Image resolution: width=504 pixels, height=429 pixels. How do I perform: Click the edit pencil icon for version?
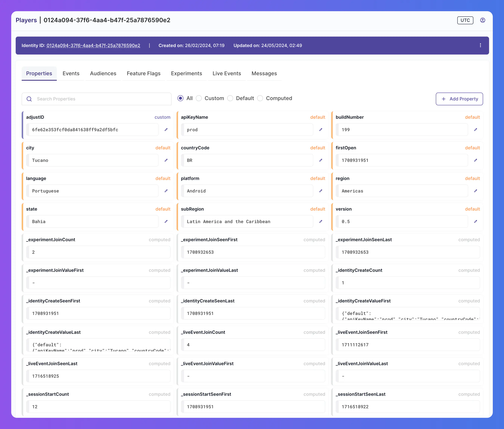(x=475, y=221)
